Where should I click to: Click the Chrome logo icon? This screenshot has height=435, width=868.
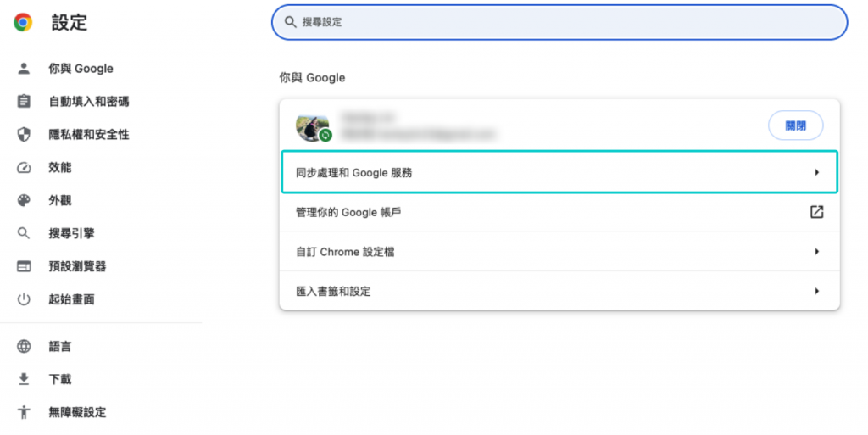(x=23, y=23)
